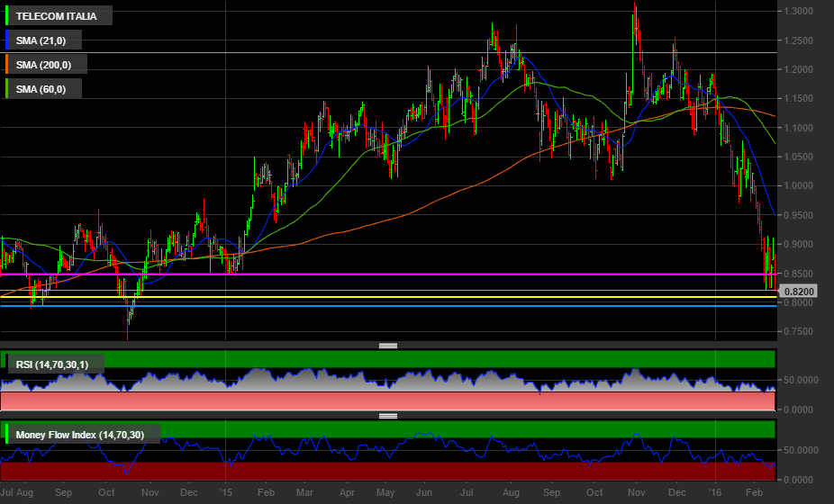Click the splitter handle above the RSI panel

pyautogui.click(x=388, y=346)
